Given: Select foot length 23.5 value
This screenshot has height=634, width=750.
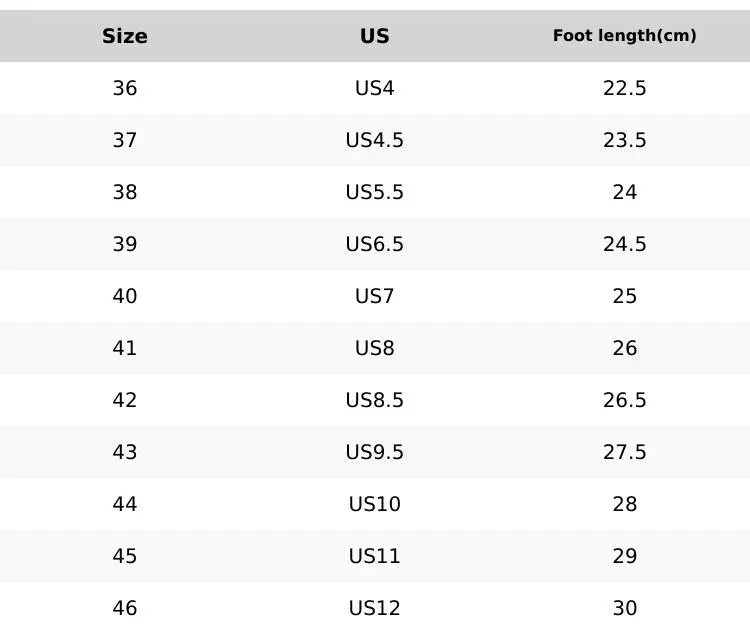Looking at the screenshot, I should point(625,140).
